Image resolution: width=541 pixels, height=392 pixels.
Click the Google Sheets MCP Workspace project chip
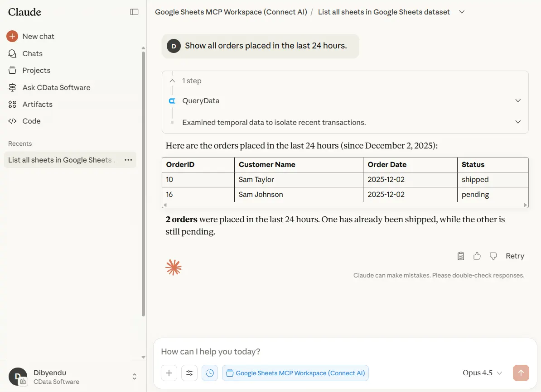tap(295, 373)
